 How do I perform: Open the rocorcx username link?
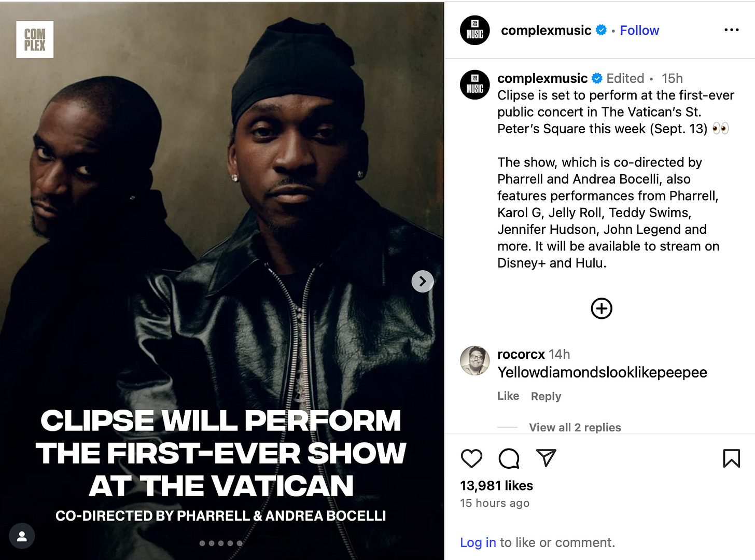coord(521,354)
